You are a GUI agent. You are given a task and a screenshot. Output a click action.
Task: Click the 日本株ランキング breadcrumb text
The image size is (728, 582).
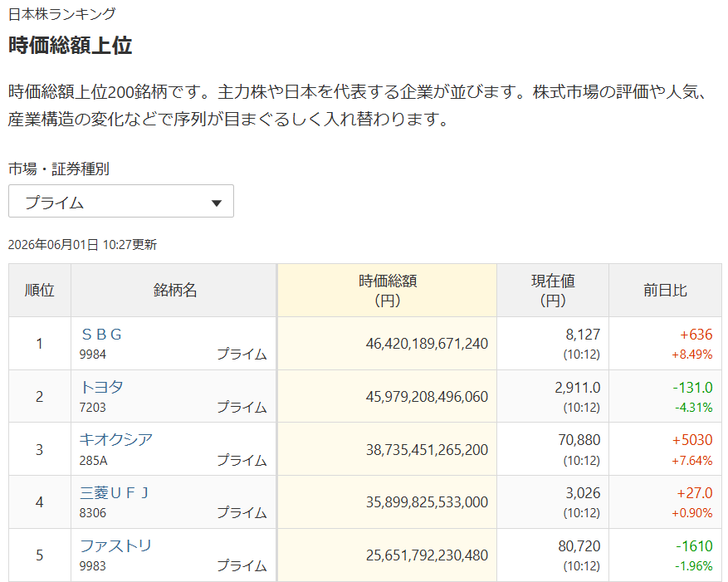coord(61,14)
